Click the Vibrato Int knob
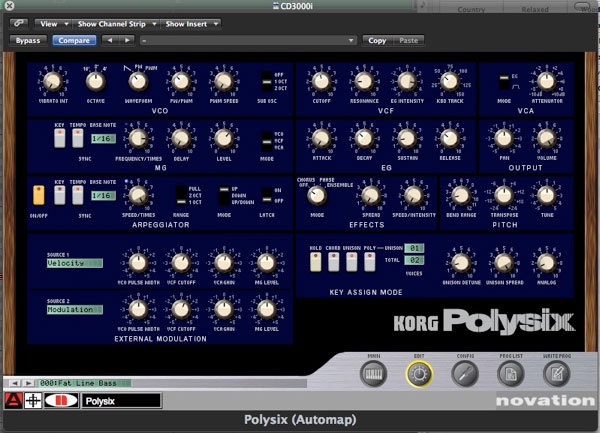This screenshot has width=600, height=433. click(x=52, y=81)
